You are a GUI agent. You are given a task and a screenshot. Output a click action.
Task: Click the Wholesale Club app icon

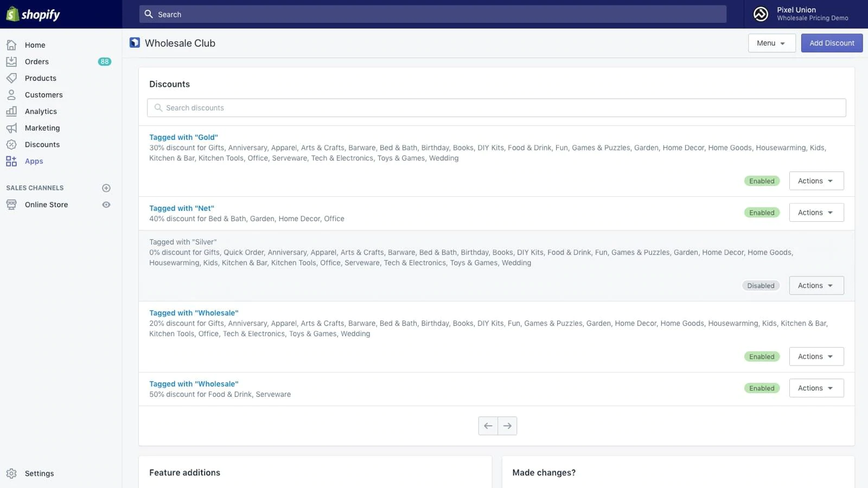click(135, 43)
